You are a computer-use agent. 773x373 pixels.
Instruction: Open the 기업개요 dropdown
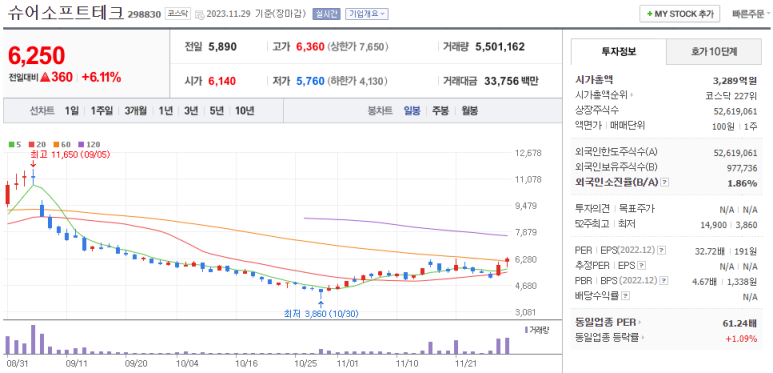click(367, 14)
